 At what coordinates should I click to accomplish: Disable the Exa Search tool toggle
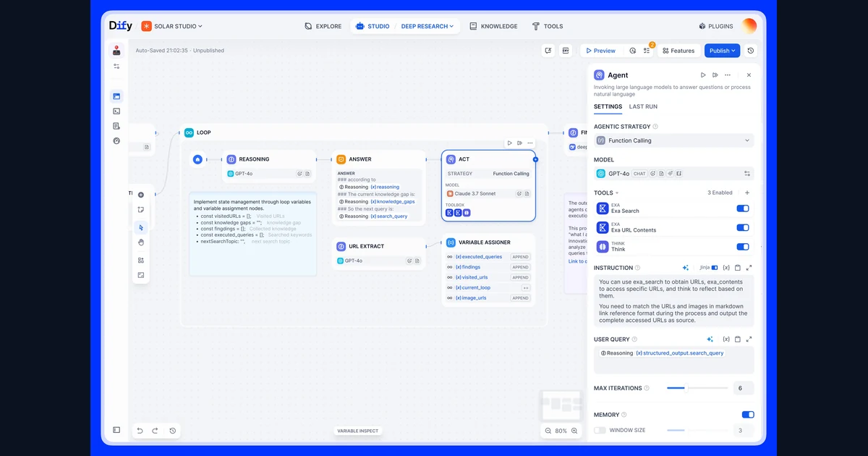(x=743, y=208)
